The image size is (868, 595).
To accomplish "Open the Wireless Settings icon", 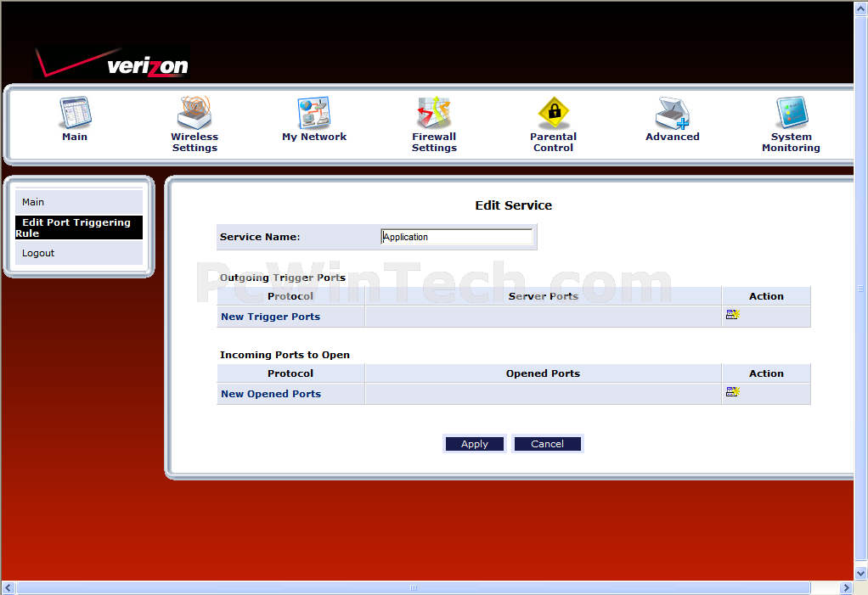I will pyautogui.click(x=194, y=113).
